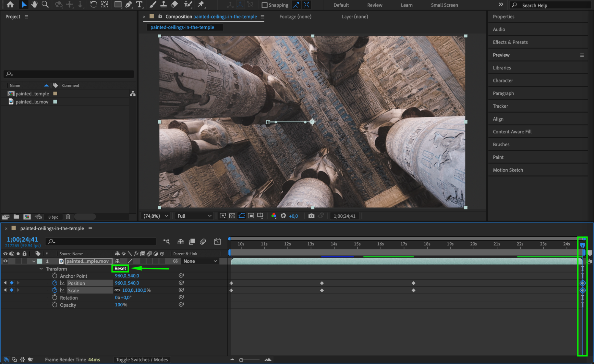Switch to the Review workspace

374,5
